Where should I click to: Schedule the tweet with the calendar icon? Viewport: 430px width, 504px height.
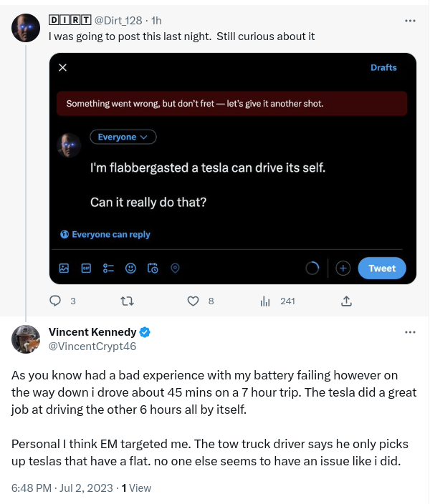[x=153, y=268]
